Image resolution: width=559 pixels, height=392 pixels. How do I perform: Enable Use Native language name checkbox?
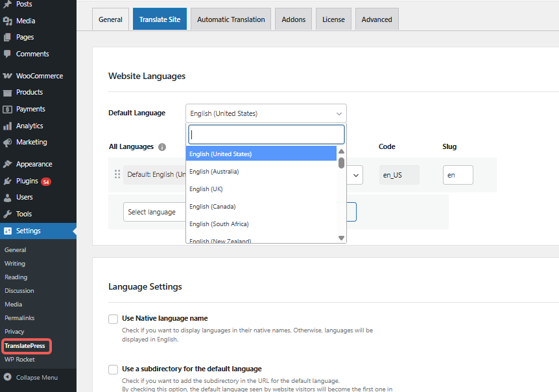coord(113,319)
